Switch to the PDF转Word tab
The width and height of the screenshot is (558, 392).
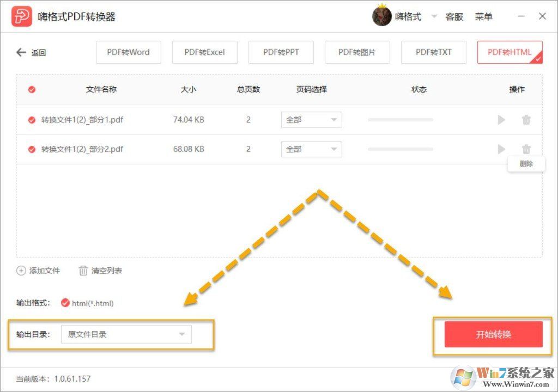point(129,52)
